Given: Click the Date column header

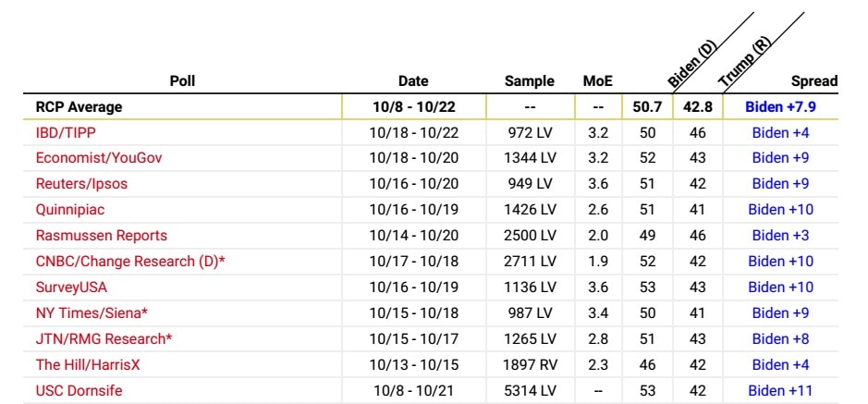Looking at the screenshot, I should (413, 81).
